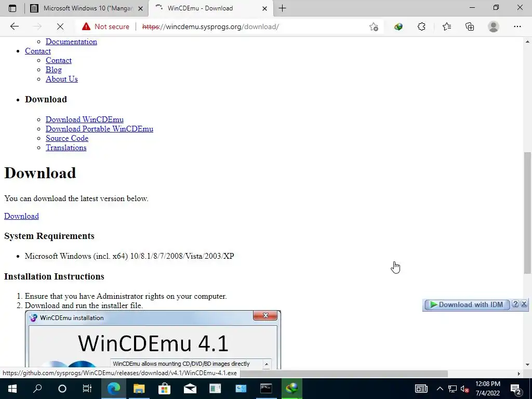Open the Source Code link
Viewport: 532px width, 399px height.
coord(67,138)
